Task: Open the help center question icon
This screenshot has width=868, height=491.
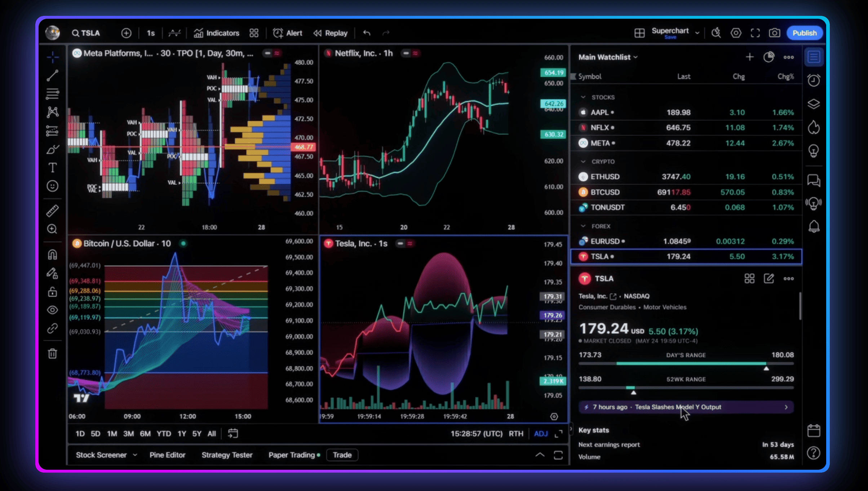Action: click(x=814, y=453)
